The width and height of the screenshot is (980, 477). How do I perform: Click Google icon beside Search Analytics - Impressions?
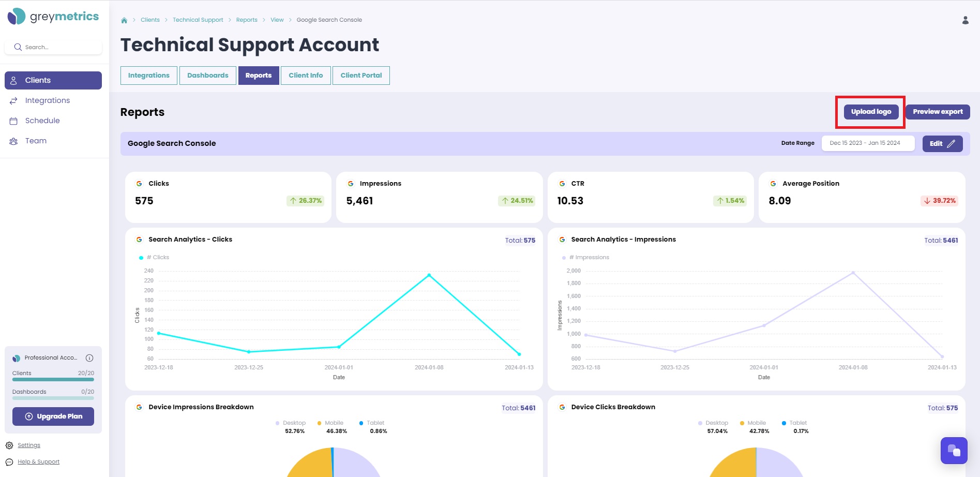562,240
